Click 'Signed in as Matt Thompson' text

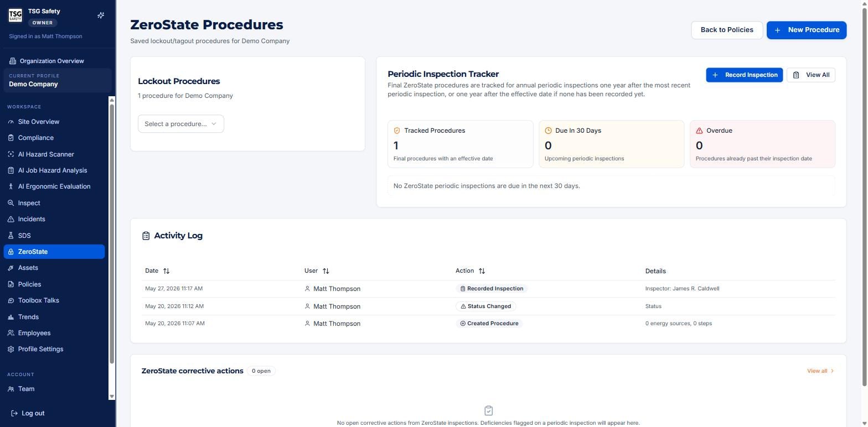click(45, 37)
